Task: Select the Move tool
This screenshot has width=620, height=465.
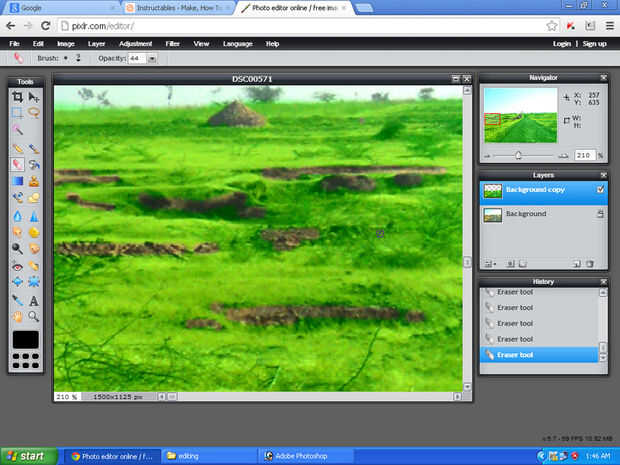Action: click(x=34, y=97)
